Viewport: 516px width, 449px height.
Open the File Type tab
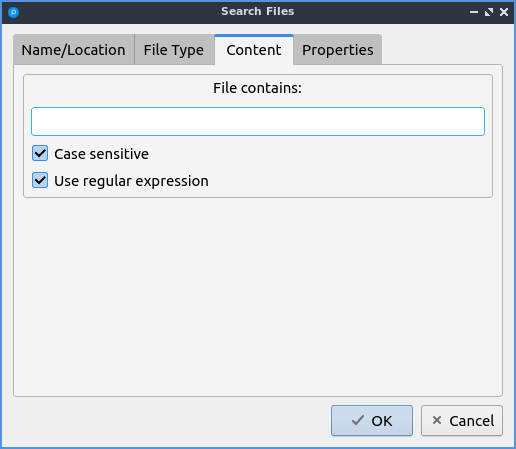point(174,50)
